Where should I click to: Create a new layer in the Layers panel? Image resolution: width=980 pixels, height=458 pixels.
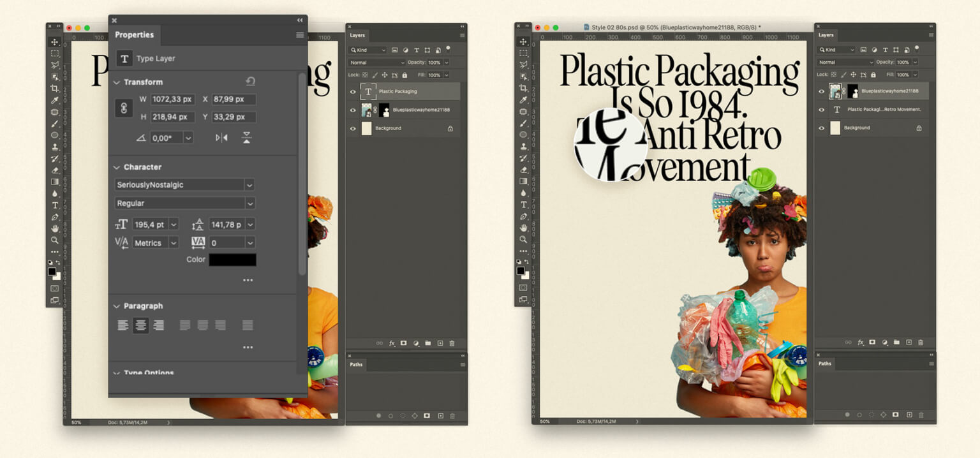pyautogui.click(x=439, y=343)
